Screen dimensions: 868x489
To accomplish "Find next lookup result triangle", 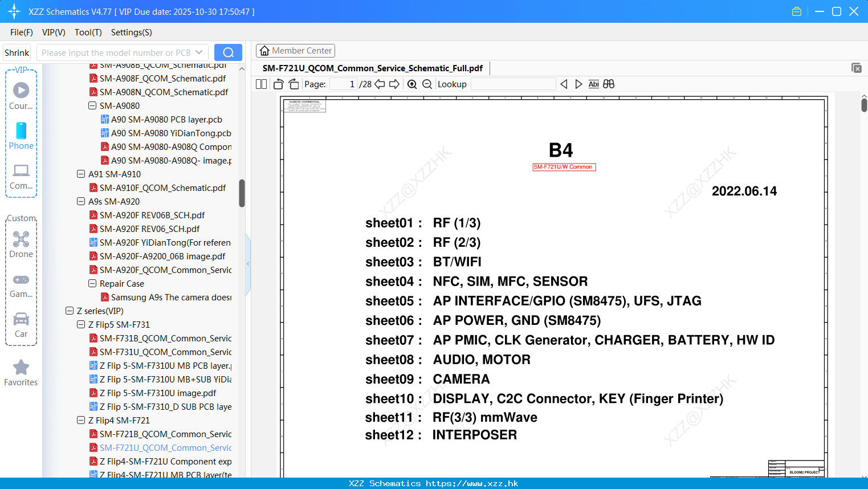I will [x=578, y=84].
